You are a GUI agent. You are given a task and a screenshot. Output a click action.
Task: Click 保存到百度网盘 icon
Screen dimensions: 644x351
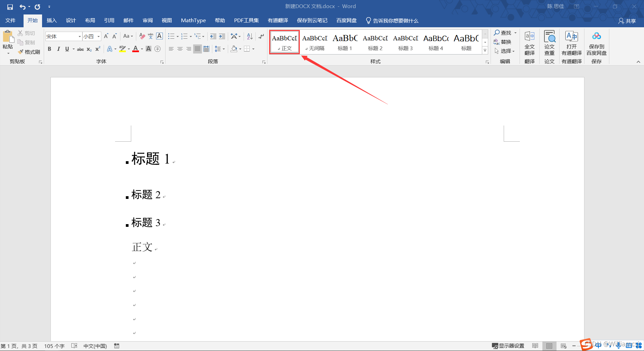click(x=597, y=43)
